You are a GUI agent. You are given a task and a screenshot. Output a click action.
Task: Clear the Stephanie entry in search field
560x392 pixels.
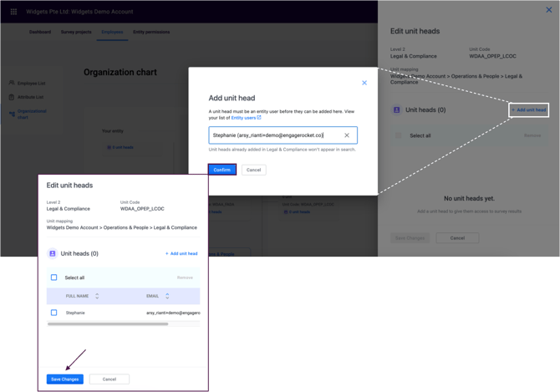[x=347, y=135]
